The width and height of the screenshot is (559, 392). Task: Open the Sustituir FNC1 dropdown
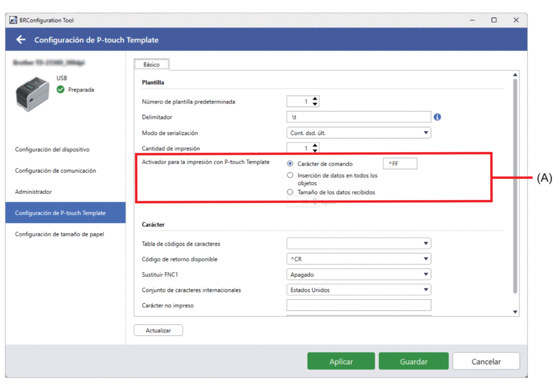coord(359,274)
